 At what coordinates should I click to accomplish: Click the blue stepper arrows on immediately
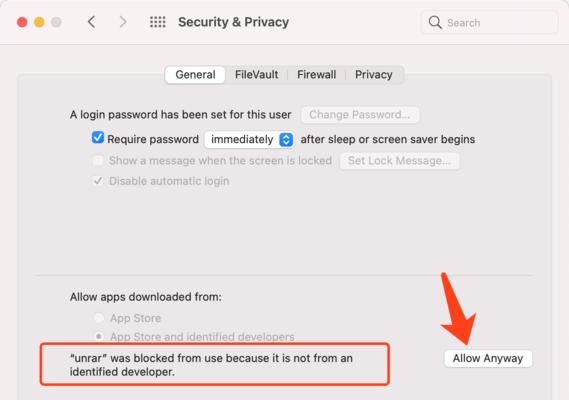pos(286,140)
